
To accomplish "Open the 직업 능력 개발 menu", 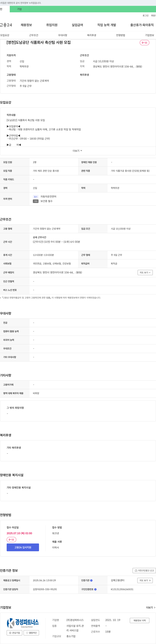I will [107, 25].
